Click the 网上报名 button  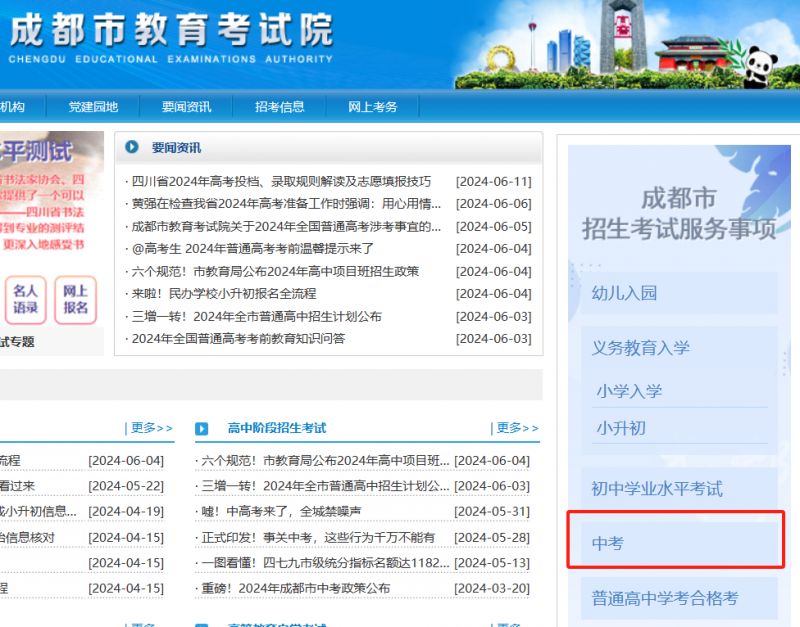pyautogui.click(x=76, y=300)
